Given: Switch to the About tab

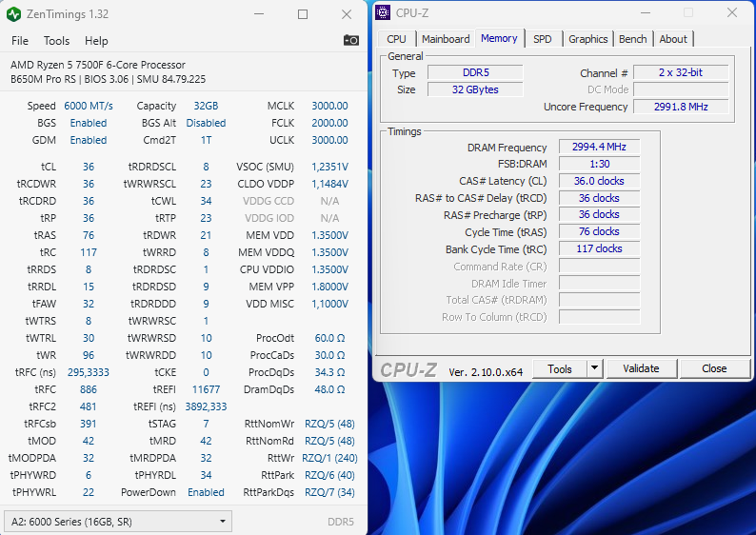Looking at the screenshot, I should (x=673, y=39).
